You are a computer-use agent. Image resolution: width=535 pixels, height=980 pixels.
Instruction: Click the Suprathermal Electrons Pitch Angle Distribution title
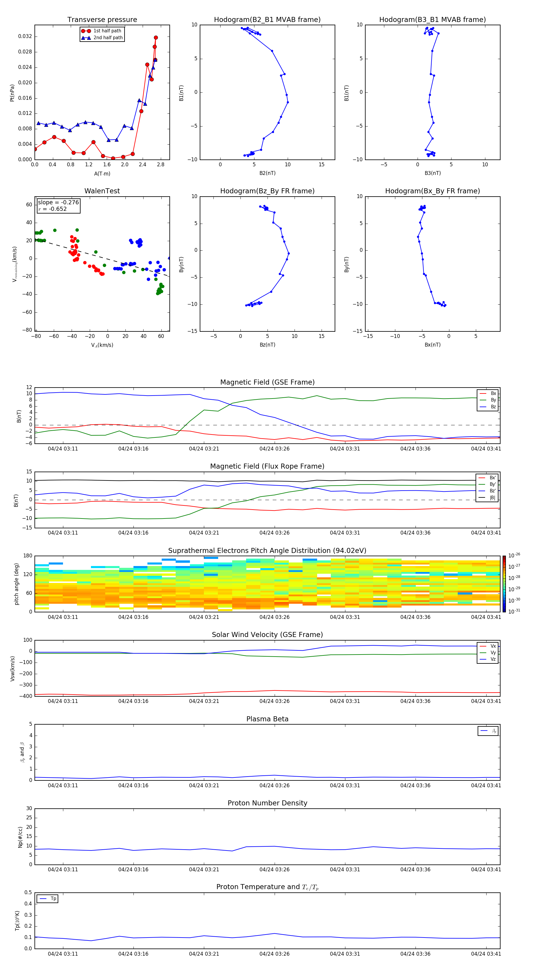coord(267,551)
